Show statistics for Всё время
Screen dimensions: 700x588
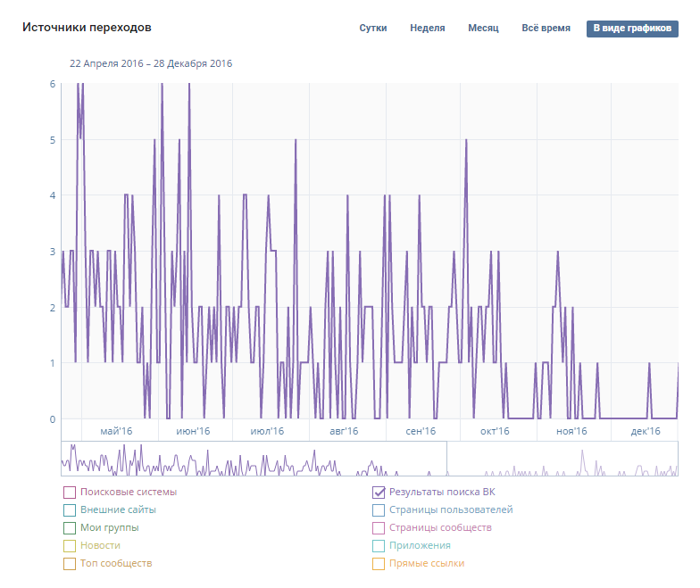[546, 29]
